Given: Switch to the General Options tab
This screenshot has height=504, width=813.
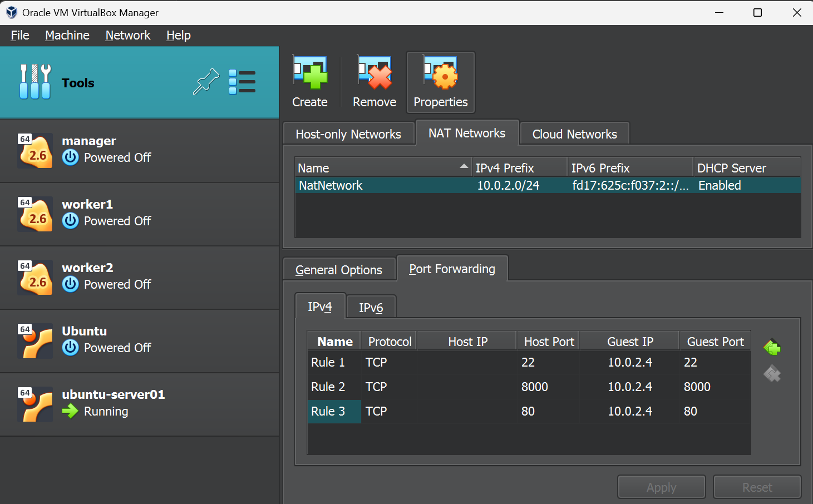Looking at the screenshot, I should pyautogui.click(x=339, y=270).
